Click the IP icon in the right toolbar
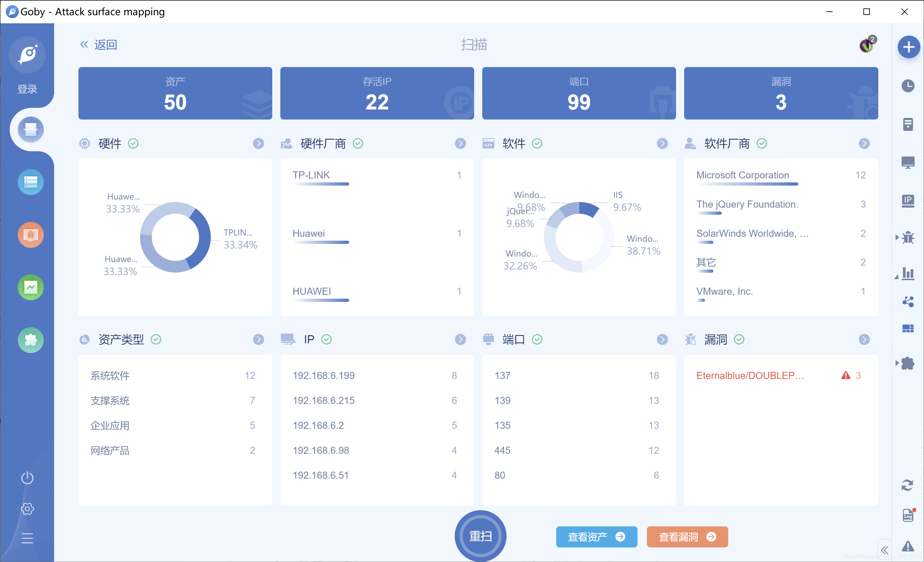This screenshot has height=562, width=924. click(908, 201)
